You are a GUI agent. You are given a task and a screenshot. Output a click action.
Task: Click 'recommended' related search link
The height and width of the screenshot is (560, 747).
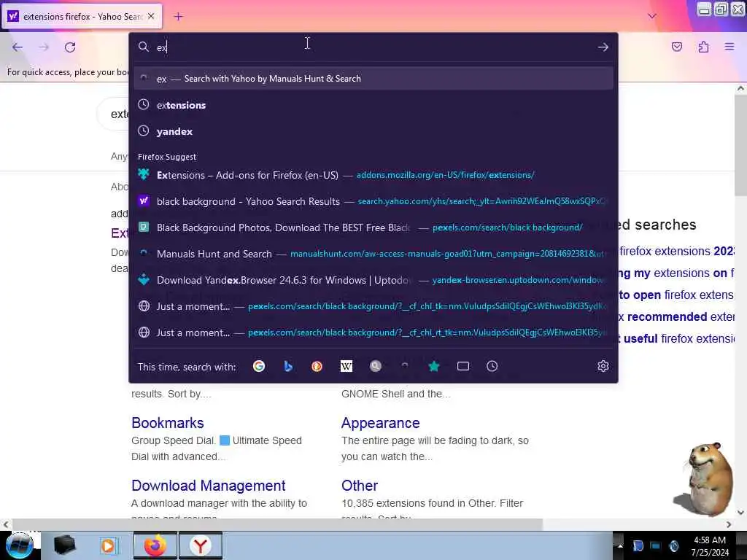pyautogui.click(x=676, y=316)
